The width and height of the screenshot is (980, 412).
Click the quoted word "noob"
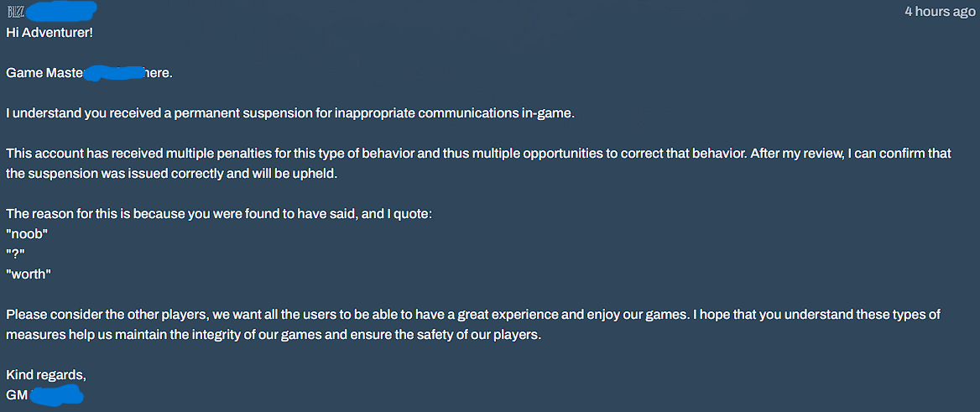[27, 234]
